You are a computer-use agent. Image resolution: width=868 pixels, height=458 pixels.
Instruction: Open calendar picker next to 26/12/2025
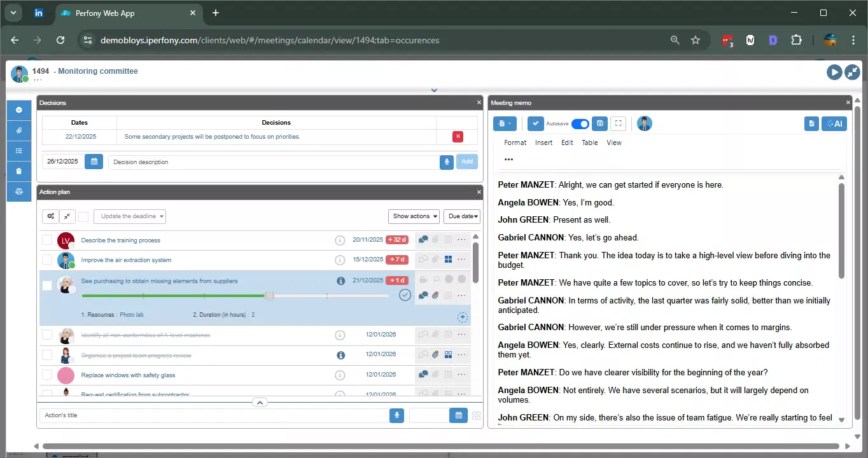94,162
